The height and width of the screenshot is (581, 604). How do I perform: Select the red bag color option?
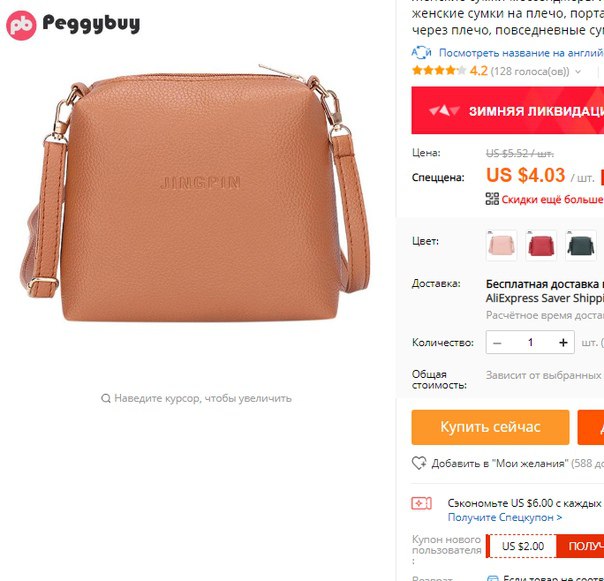click(x=541, y=245)
